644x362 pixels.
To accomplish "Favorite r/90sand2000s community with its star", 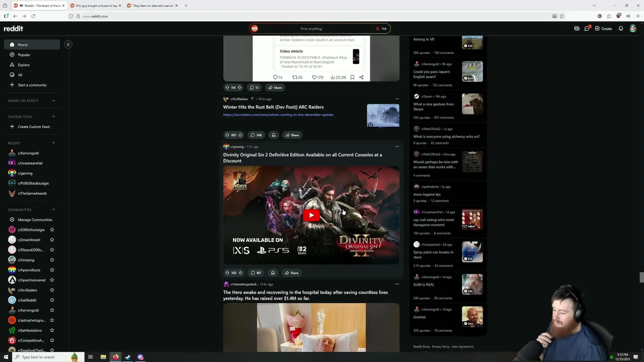I will tap(52, 250).
